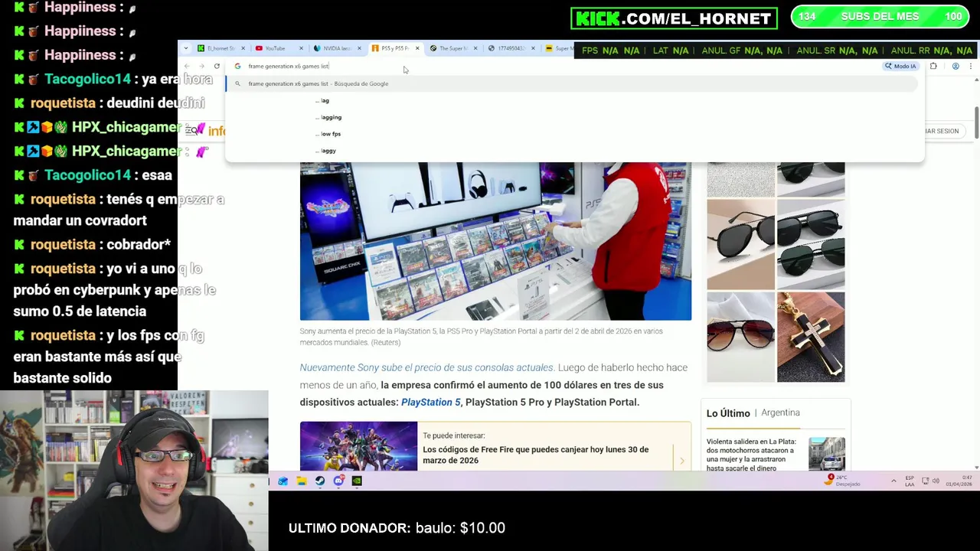The image size is (980, 551).
Task: Click 'Nuevamente Sony sube el precio' link text
Action: click(427, 367)
